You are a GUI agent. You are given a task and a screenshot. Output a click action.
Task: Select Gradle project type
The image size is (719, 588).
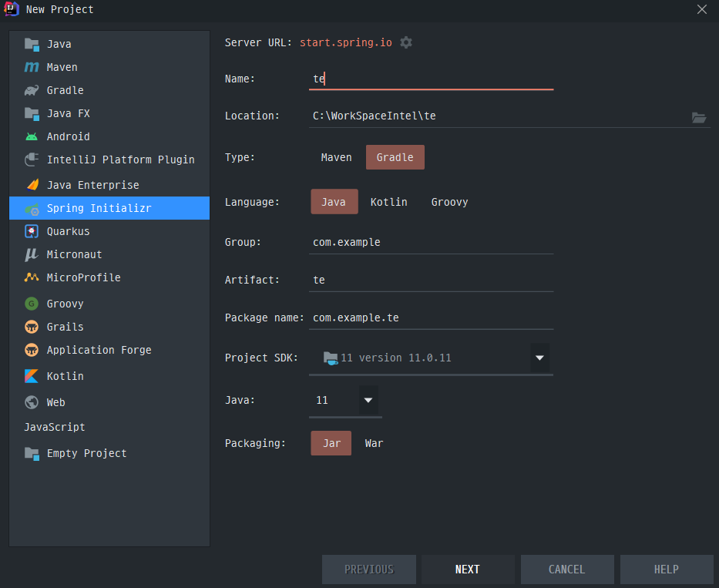(x=395, y=157)
